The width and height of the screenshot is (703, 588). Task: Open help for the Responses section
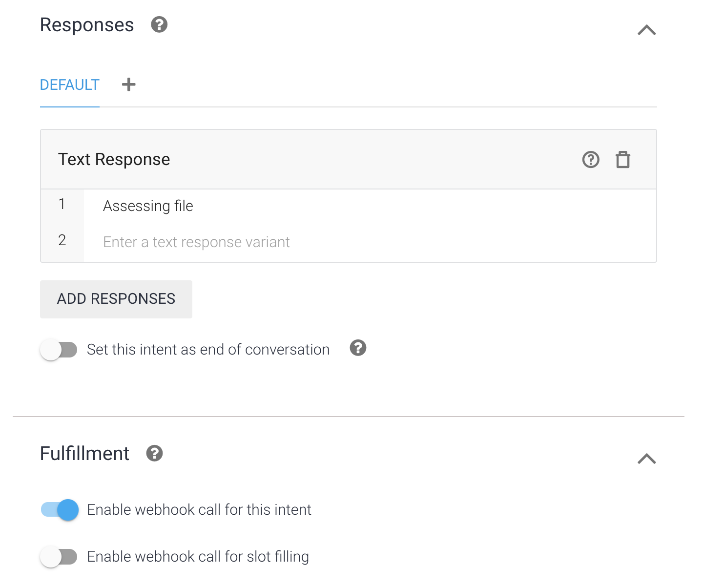tap(159, 24)
